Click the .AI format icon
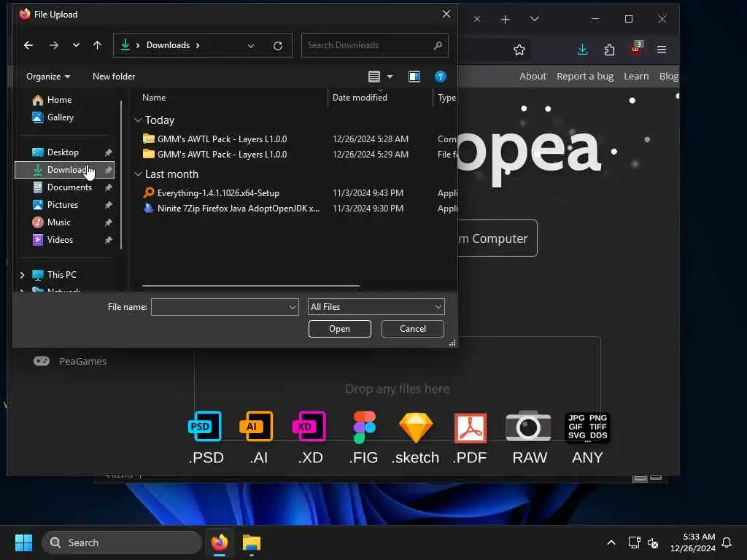Screen dimensions: 747x560 (257, 427)
